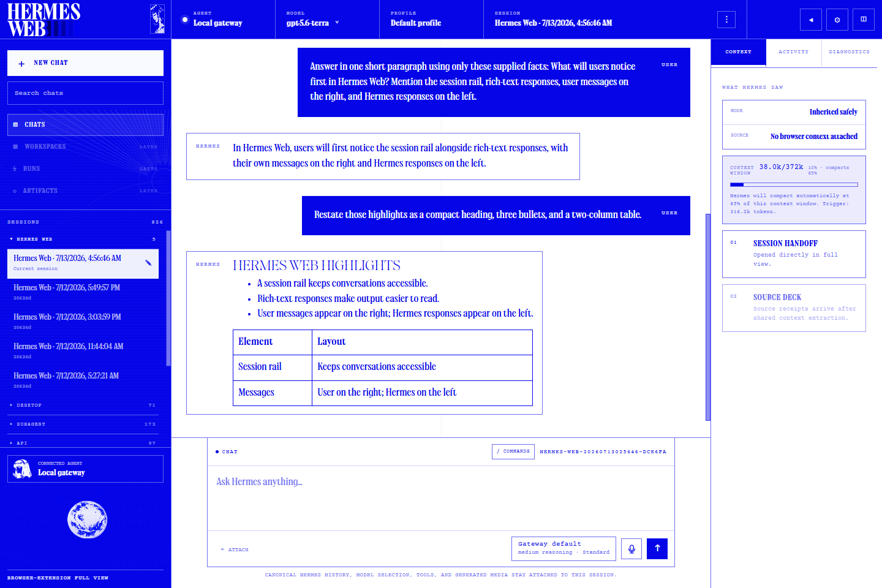Click the Hermes Web logo
Image resolution: width=882 pixels, height=588 pixels.
click(x=44, y=20)
